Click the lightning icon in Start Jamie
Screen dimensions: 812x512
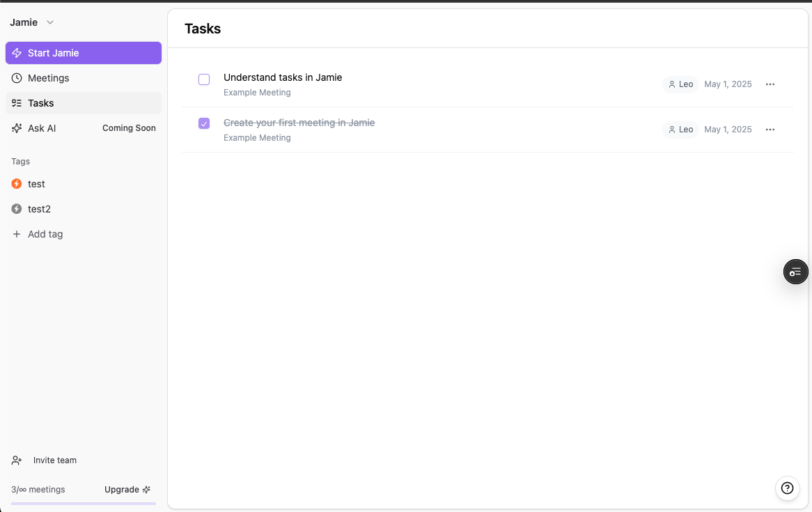[x=17, y=53]
